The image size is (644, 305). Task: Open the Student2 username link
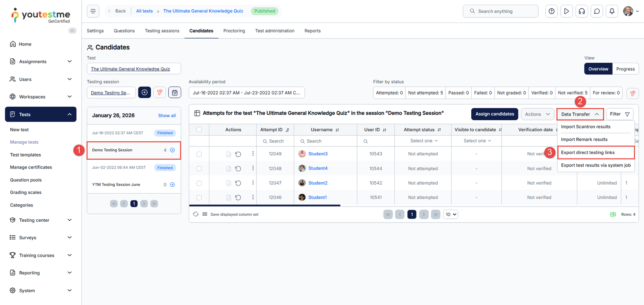(x=318, y=183)
